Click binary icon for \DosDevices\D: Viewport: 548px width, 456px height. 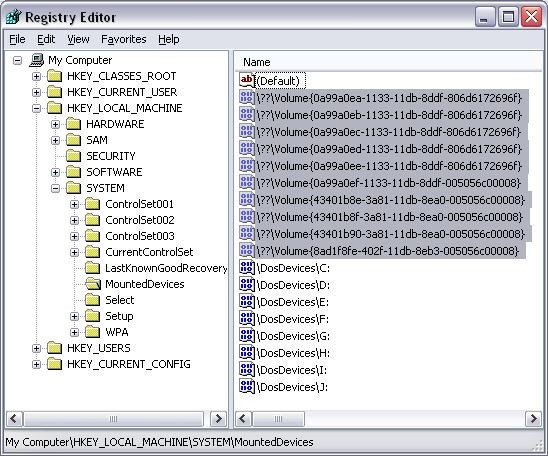247,285
